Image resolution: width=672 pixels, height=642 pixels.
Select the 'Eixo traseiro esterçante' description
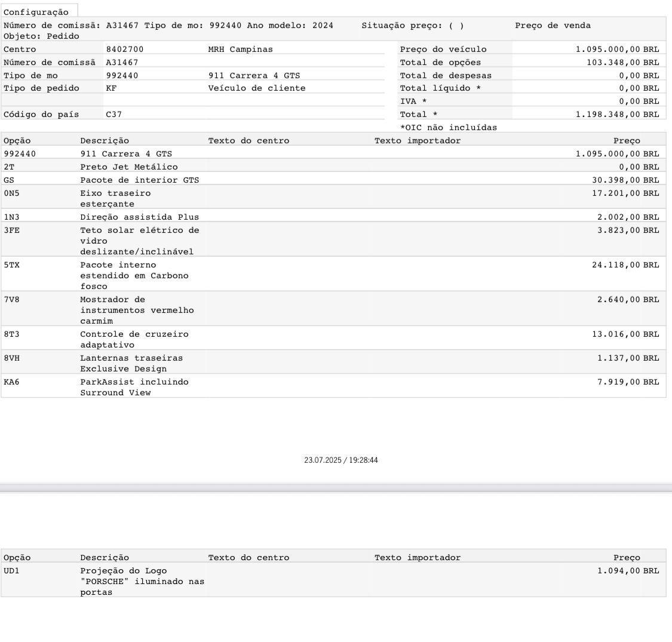(115, 198)
